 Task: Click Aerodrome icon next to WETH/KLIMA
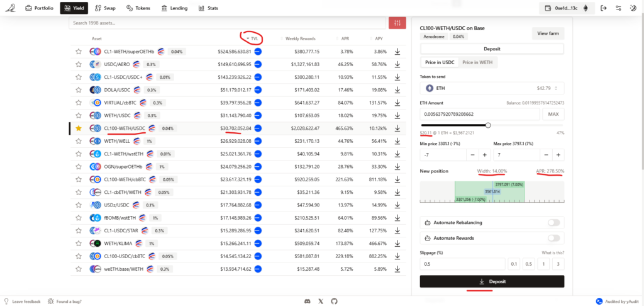(138, 244)
